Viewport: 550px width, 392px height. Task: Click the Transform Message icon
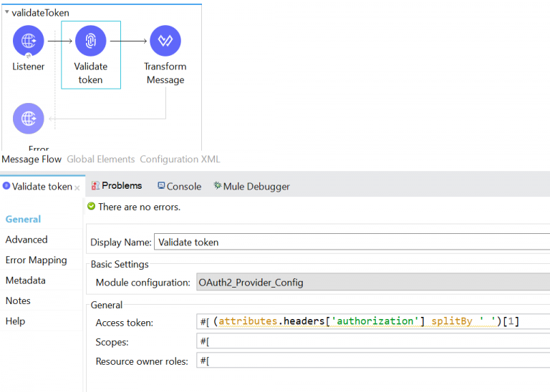click(165, 41)
